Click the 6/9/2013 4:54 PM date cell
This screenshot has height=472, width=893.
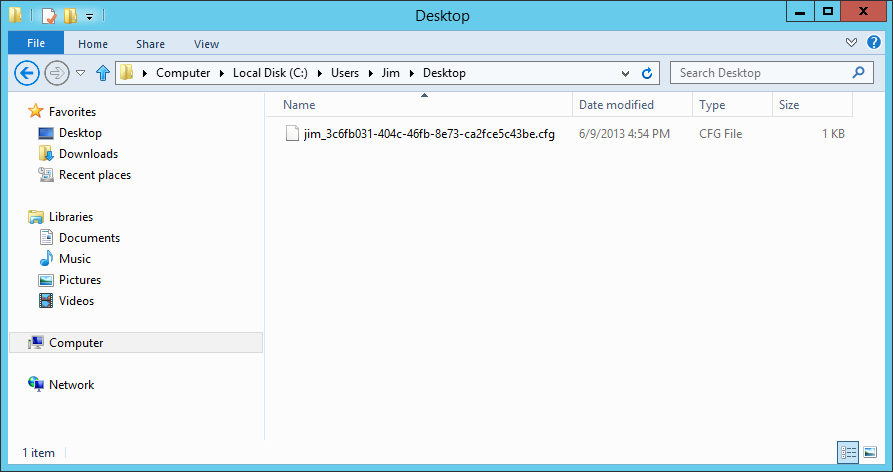624,134
